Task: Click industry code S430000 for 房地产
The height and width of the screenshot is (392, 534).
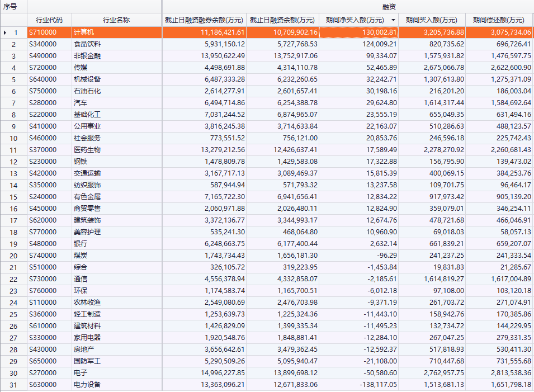Action: (x=43, y=350)
